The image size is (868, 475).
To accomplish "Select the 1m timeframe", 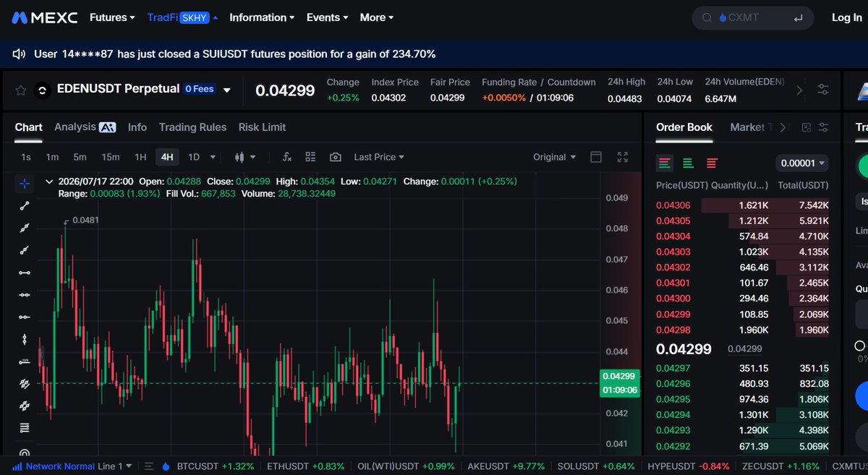I will pos(52,157).
